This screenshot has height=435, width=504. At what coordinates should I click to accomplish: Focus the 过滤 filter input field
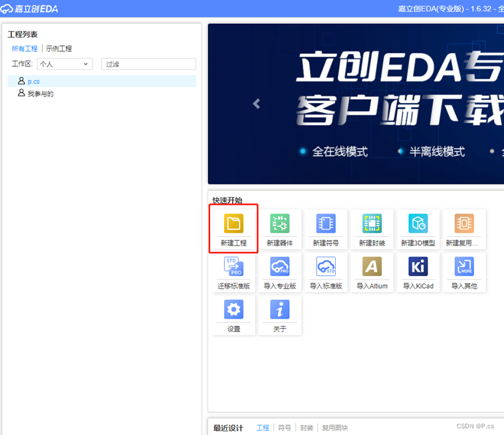(x=148, y=64)
